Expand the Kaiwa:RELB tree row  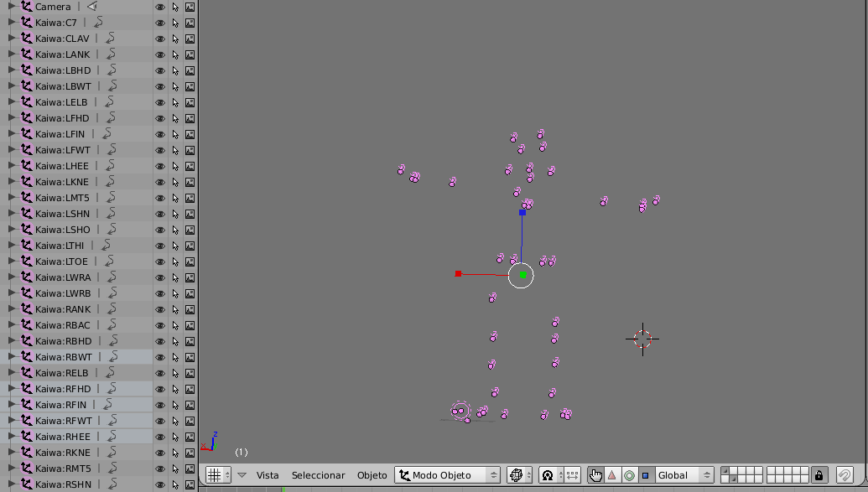(x=11, y=372)
